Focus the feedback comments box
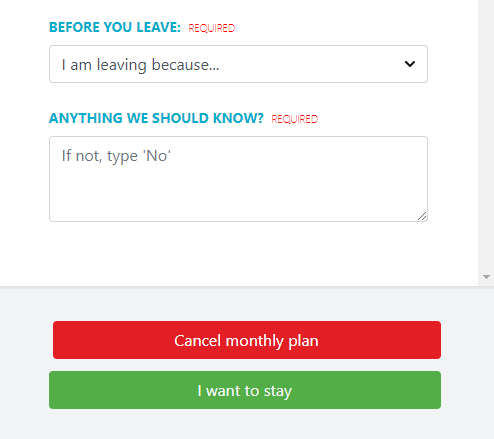Screen dimensions: 494x439 [238, 179]
